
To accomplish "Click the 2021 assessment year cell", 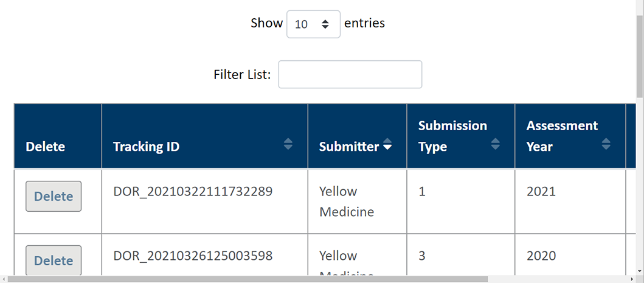I will [541, 192].
